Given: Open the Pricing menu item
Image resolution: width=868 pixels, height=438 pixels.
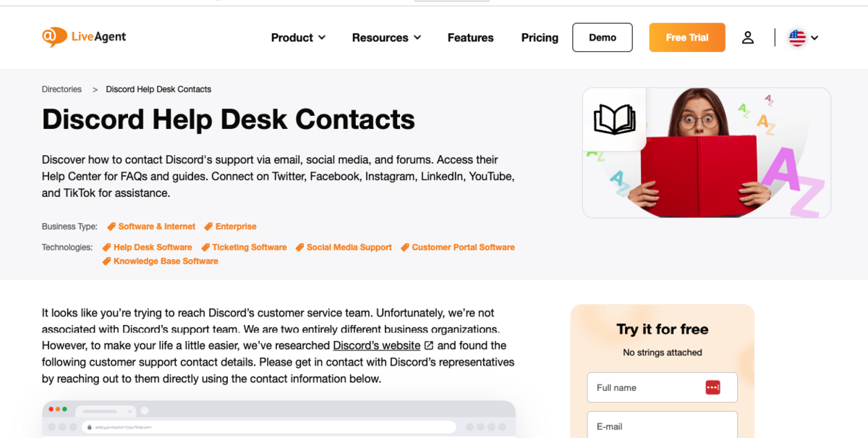Looking at the screenshot, I should [x=540, y=38].
